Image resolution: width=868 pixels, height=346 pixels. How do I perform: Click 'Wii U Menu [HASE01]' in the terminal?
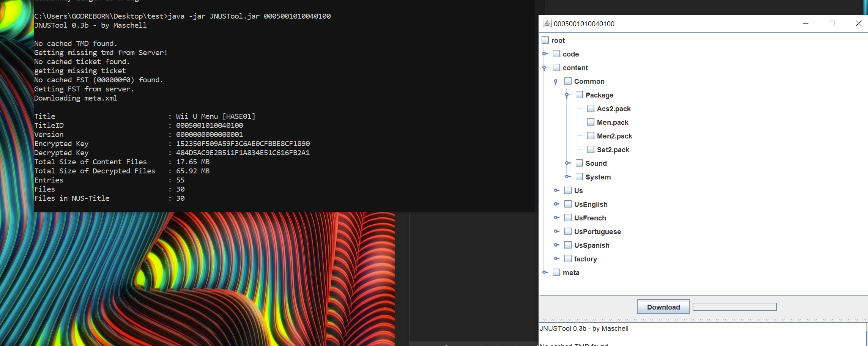(x=216, y=116)
